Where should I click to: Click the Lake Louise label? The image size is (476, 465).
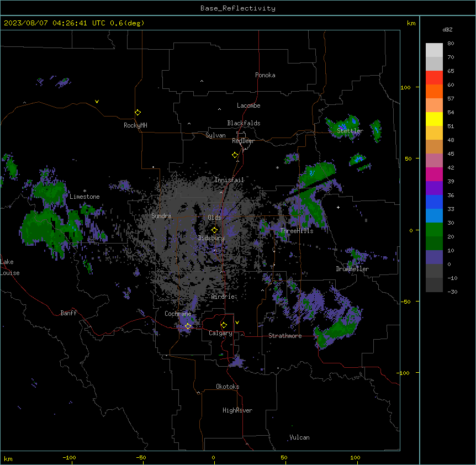pyautogui.click(x=10, y=267)
